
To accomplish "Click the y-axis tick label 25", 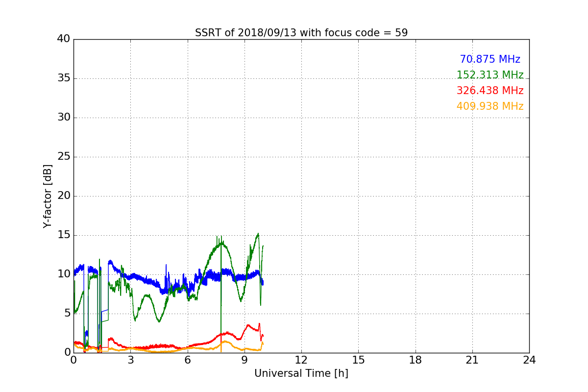I will [64, 157].
